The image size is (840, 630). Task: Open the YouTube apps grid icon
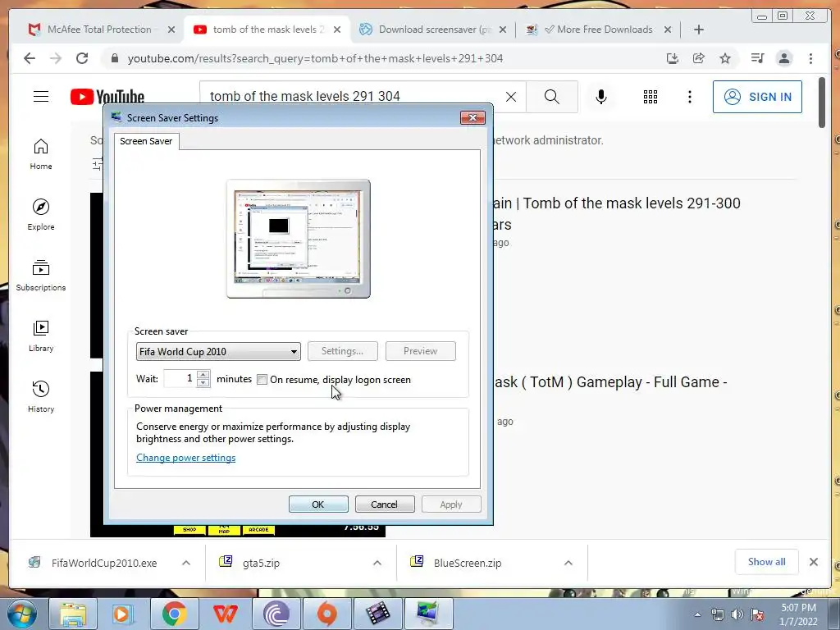click(651, 97)
